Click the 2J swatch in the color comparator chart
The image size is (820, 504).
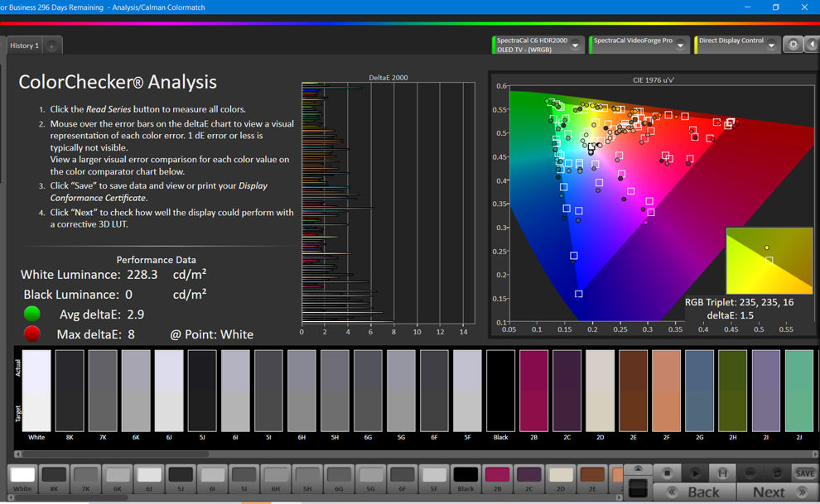point(799,391)
